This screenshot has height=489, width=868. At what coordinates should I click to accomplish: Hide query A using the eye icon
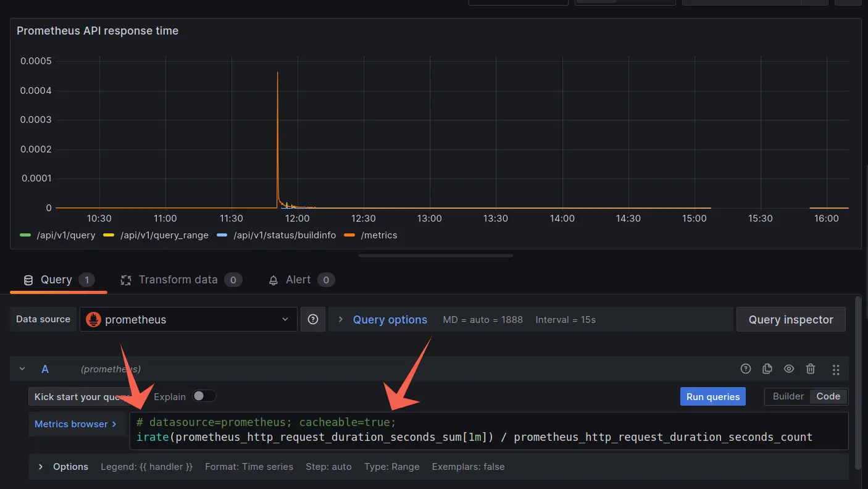[789, 369]
